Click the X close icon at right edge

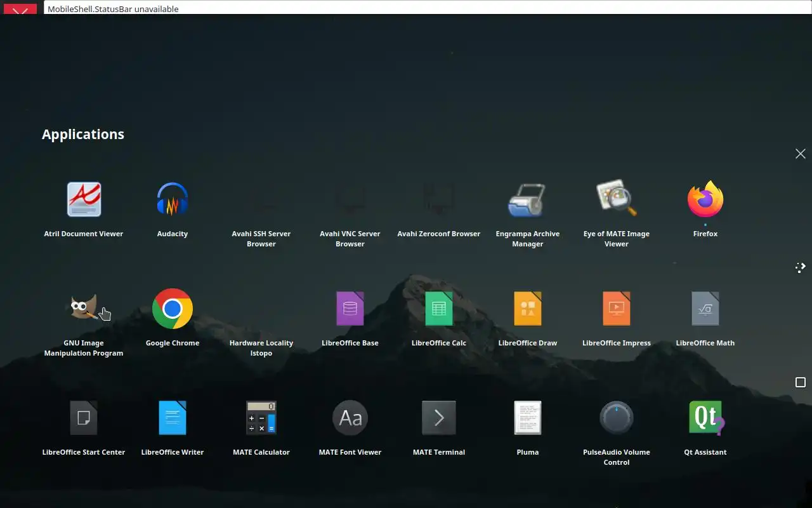coord(801,154)
